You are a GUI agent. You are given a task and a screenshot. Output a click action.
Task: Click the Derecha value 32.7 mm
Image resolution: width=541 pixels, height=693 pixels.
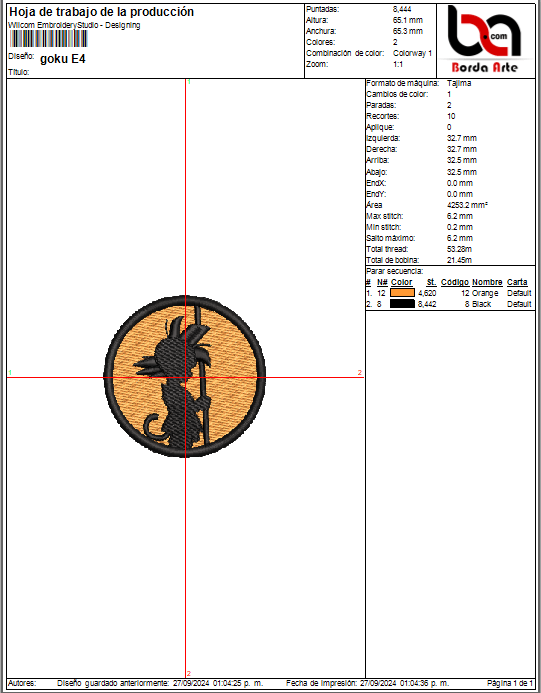pos(461,149)
